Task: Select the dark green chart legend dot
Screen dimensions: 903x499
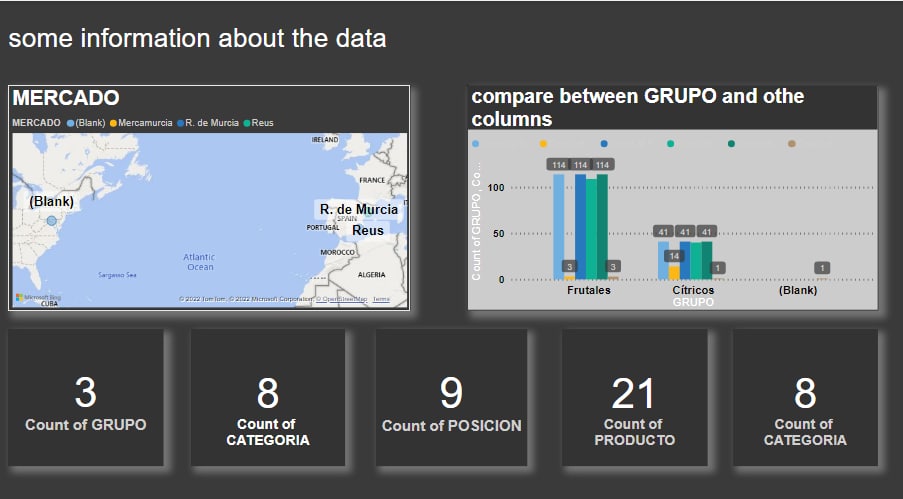Action: 731,143
